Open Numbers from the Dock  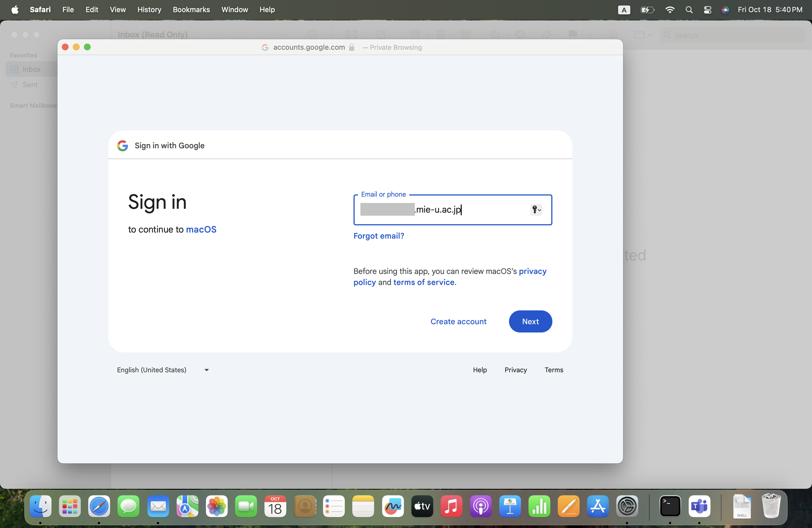click(539, 506)
